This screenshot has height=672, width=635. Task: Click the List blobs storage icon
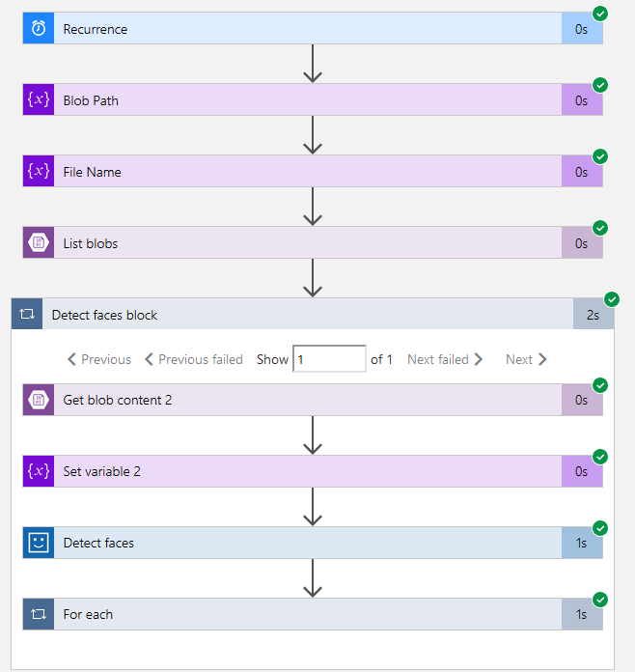pos(39,243)
